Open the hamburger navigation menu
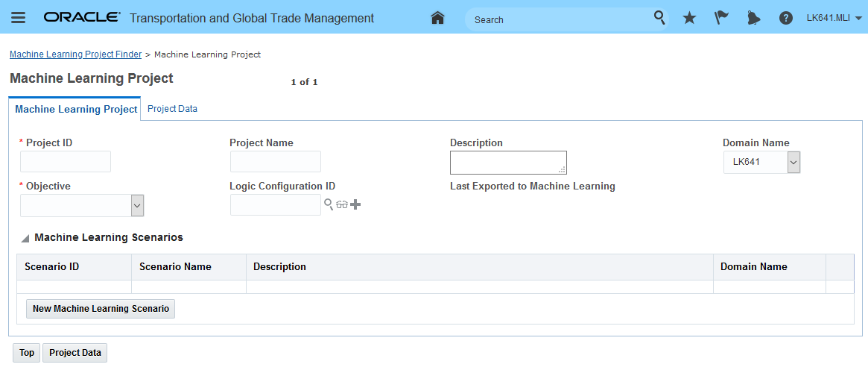868x373 pixels. (19, 18)
